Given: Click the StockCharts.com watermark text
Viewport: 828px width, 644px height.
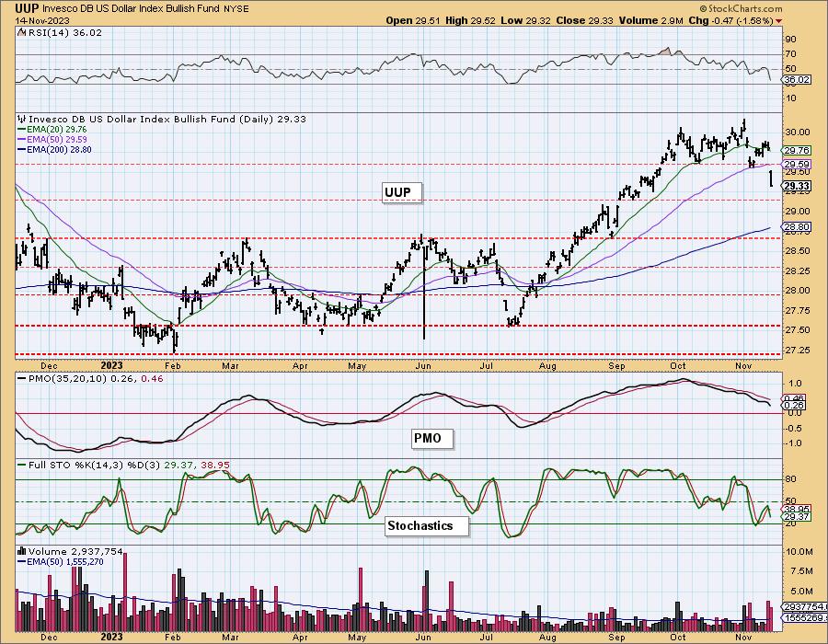Looking at the screenshot, I should pos(741,8).
